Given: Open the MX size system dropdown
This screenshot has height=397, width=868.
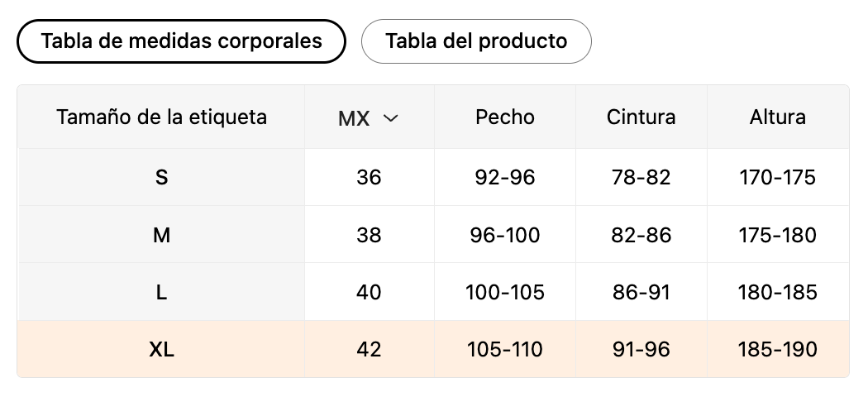Looking at the screenshot, I should [369, 118].
